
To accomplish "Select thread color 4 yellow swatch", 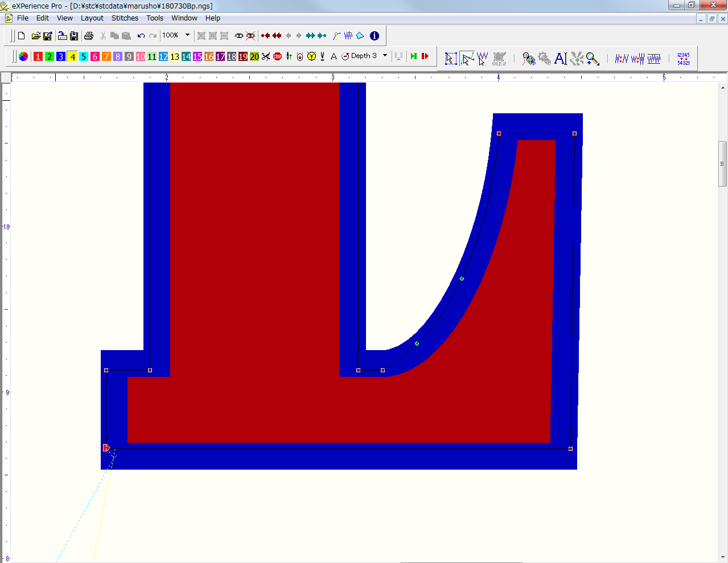I will [x=72, y=56].
